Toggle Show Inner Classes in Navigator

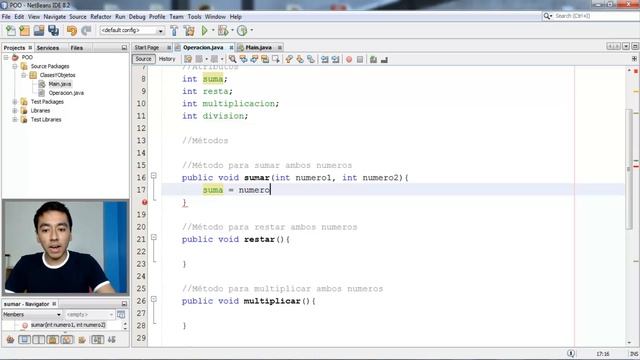coord(67,340)
